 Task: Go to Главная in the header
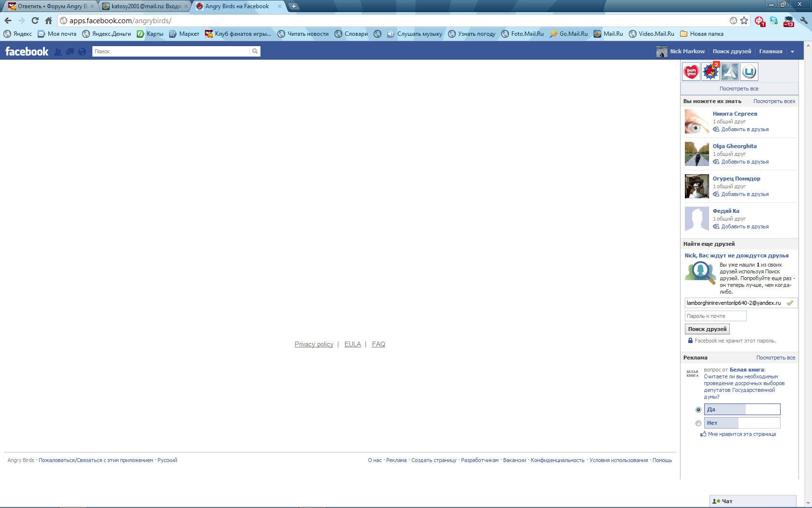pyautogui.click(x=770, y=51)
